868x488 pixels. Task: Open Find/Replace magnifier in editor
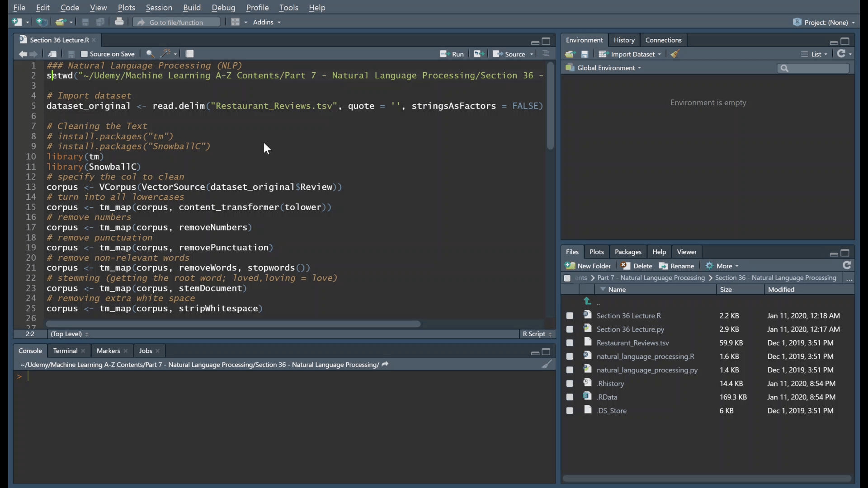tap(150, 54)
